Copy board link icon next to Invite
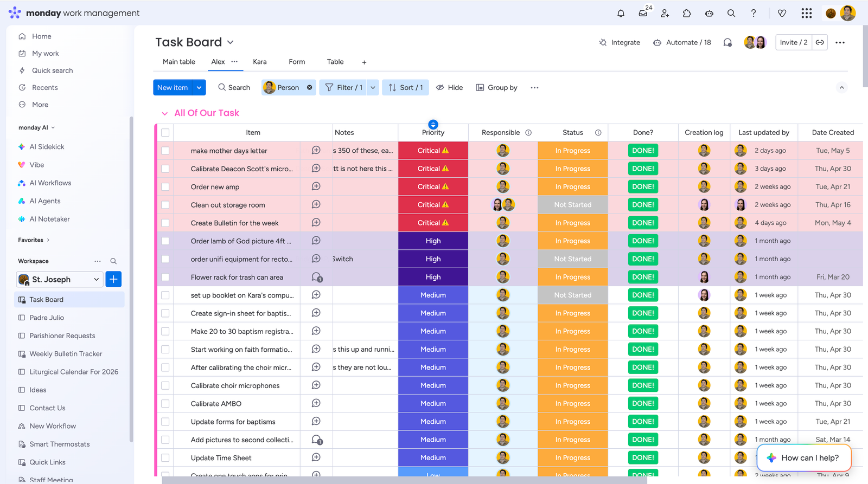Image resolution: width=868 pixels, height=484 pixels. (820, 42)
